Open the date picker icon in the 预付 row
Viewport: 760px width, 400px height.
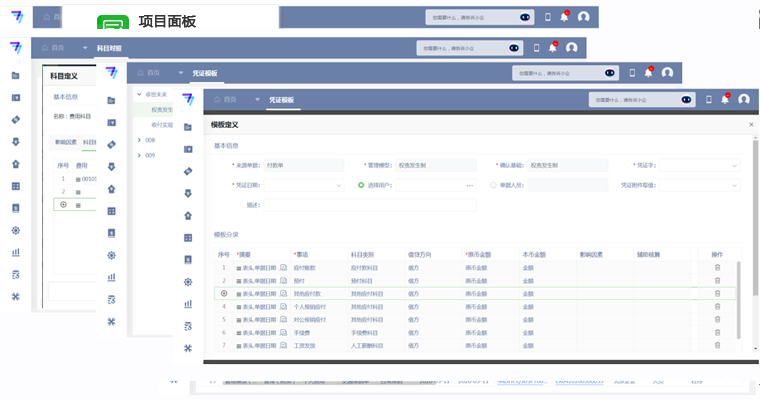pyautogui.click(x=283, y=281)
